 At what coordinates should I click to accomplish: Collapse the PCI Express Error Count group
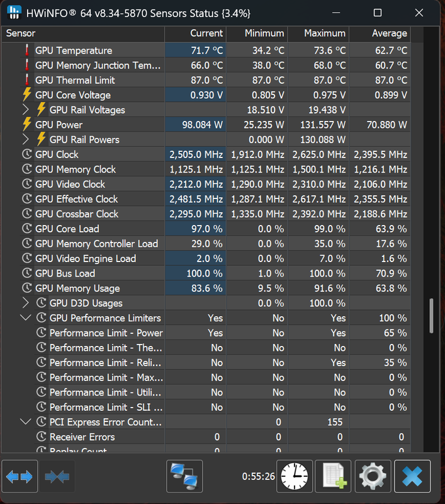[26, 421]
